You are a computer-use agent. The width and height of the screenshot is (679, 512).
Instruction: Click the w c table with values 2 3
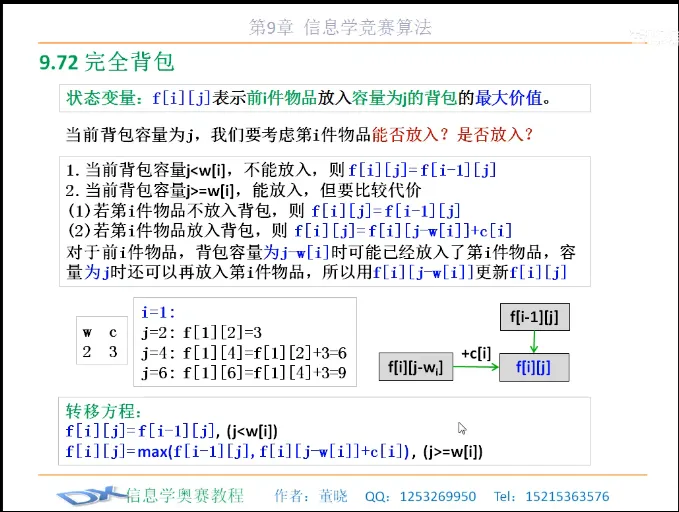tap(100, 342)
